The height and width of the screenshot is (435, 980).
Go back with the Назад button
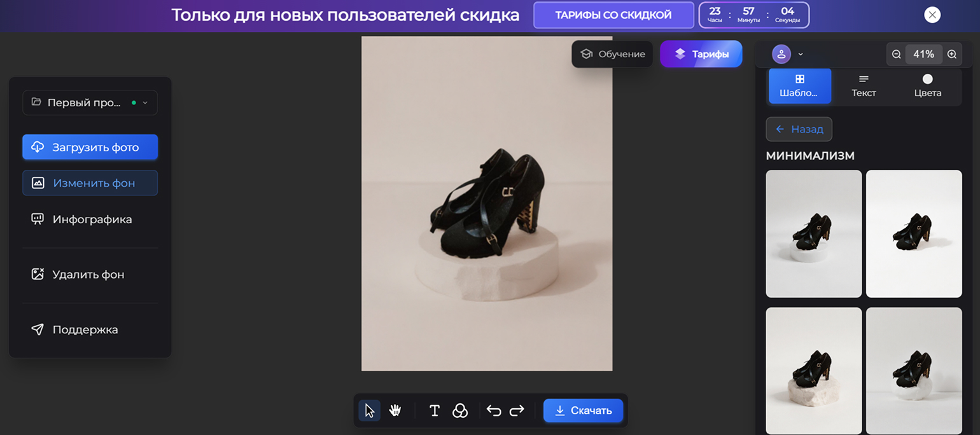tap(799, 129)
